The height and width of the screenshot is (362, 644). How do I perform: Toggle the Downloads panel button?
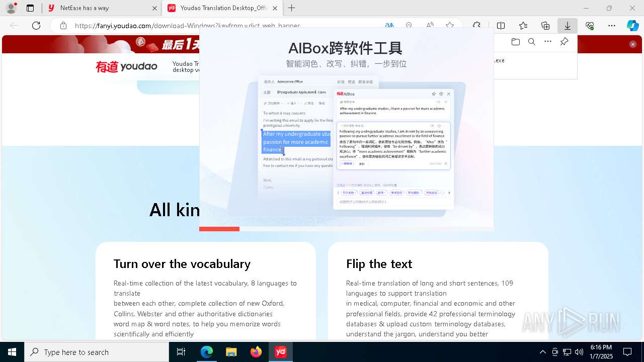[x=568, y=26]
